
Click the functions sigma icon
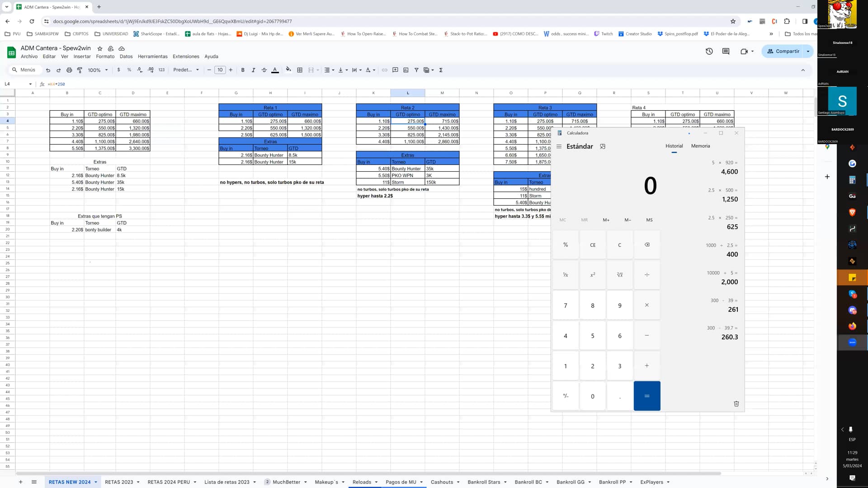(x=441, y=70)
